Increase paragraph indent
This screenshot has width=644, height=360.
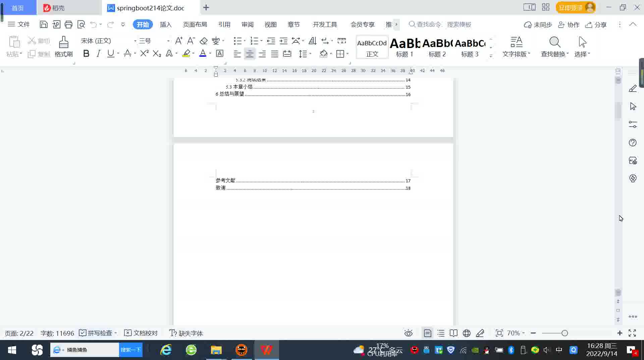click(283, 41)
